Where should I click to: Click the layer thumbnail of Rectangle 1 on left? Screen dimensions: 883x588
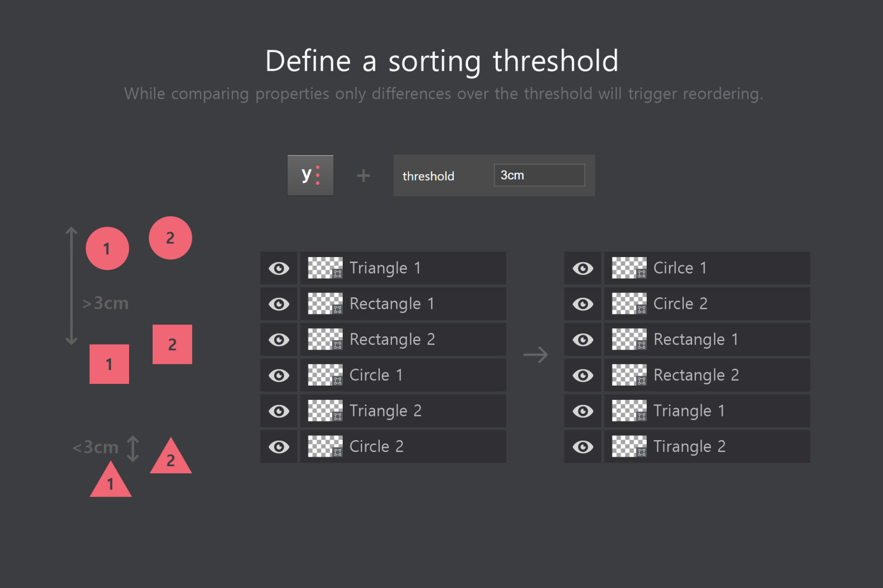coord(325,303)
